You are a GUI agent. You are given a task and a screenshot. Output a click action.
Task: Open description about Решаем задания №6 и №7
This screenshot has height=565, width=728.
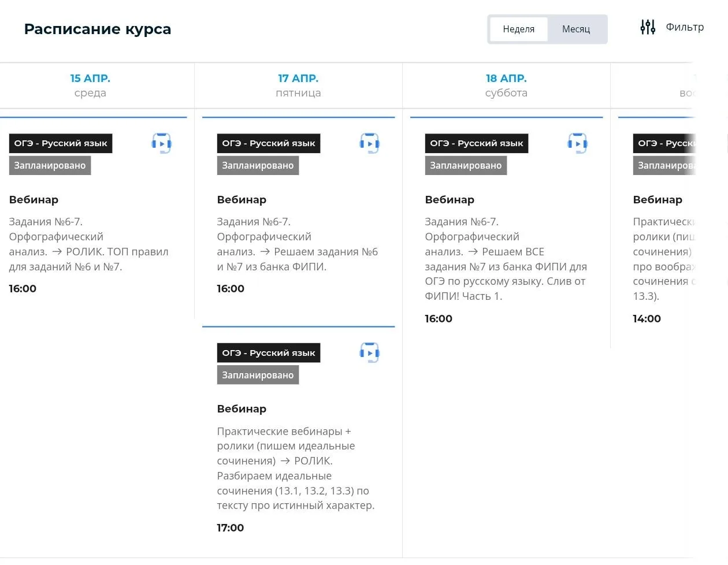tap(297, 244)
